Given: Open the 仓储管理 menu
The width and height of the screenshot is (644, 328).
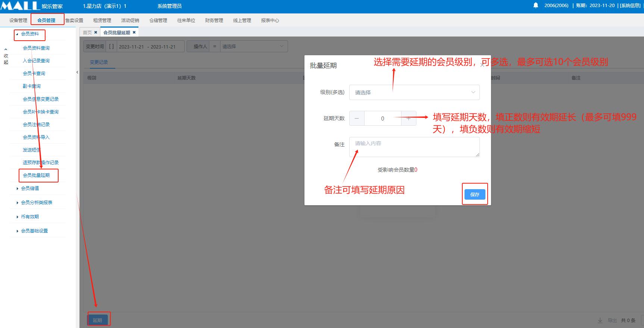Looking at the screenshot, I should (158, 21).
